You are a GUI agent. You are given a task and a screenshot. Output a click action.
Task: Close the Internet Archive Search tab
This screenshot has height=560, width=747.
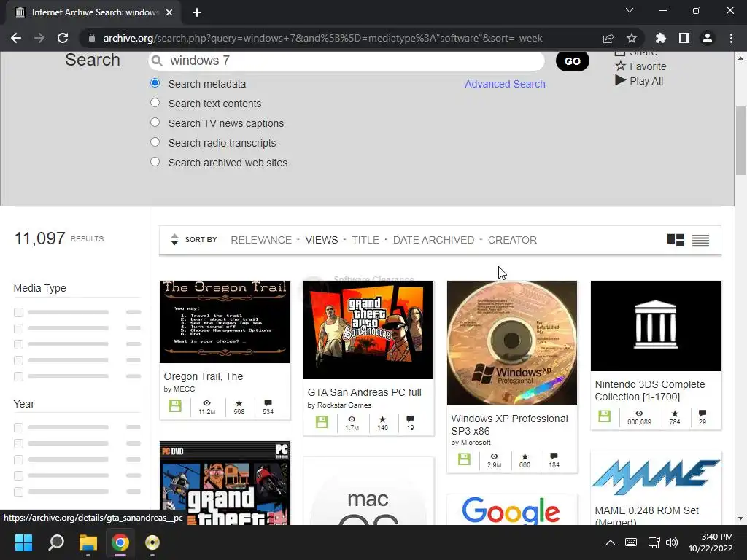169,12
